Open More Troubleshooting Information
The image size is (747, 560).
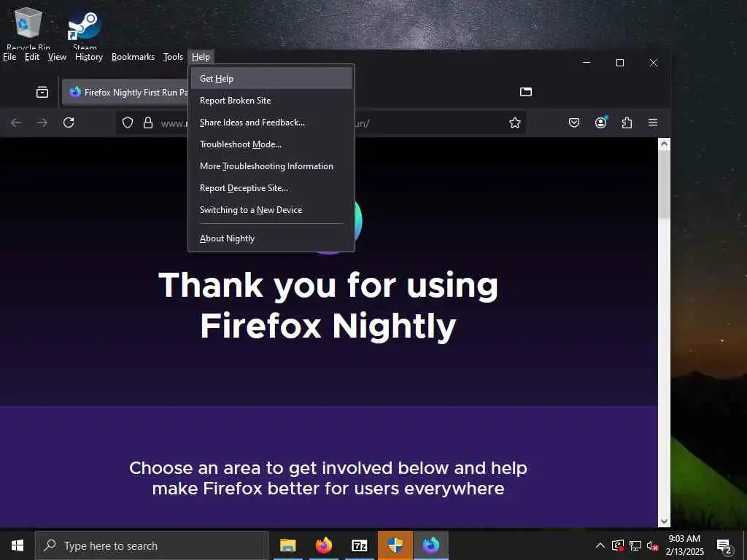click(271, 166)
